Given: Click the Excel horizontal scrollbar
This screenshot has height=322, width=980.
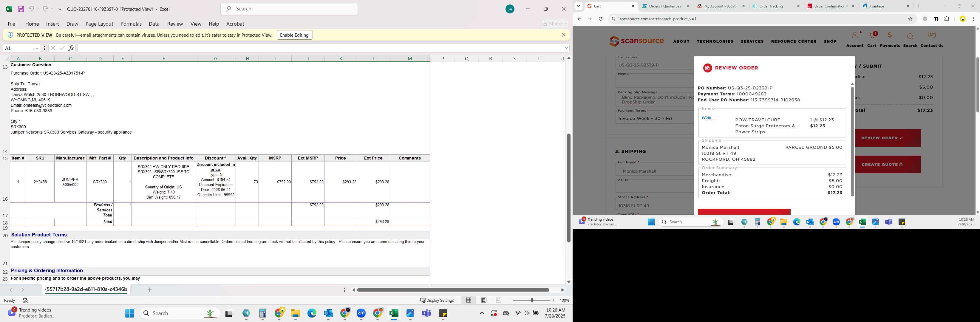Looking at the screenshot, I should (x=453, y=290).
